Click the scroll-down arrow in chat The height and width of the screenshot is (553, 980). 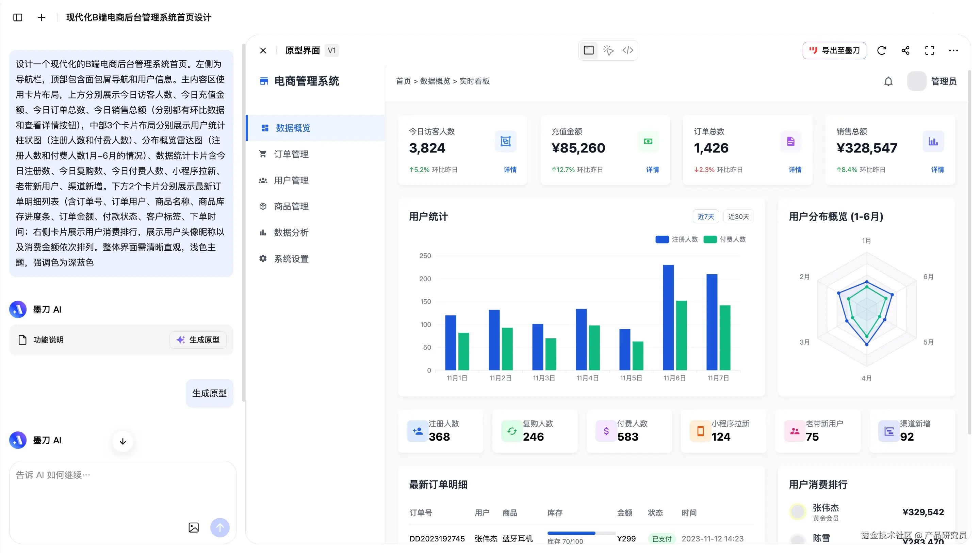click(x=122, y=442)
